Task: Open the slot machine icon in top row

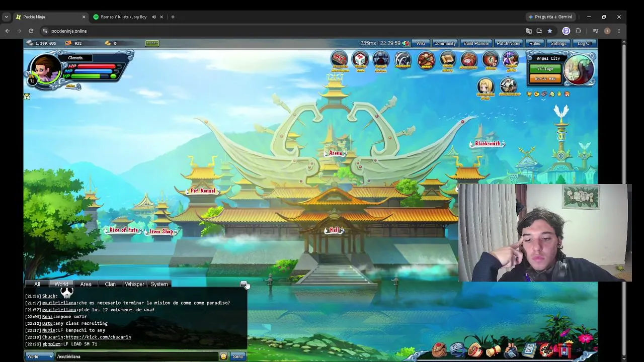Action: point(339,60)
